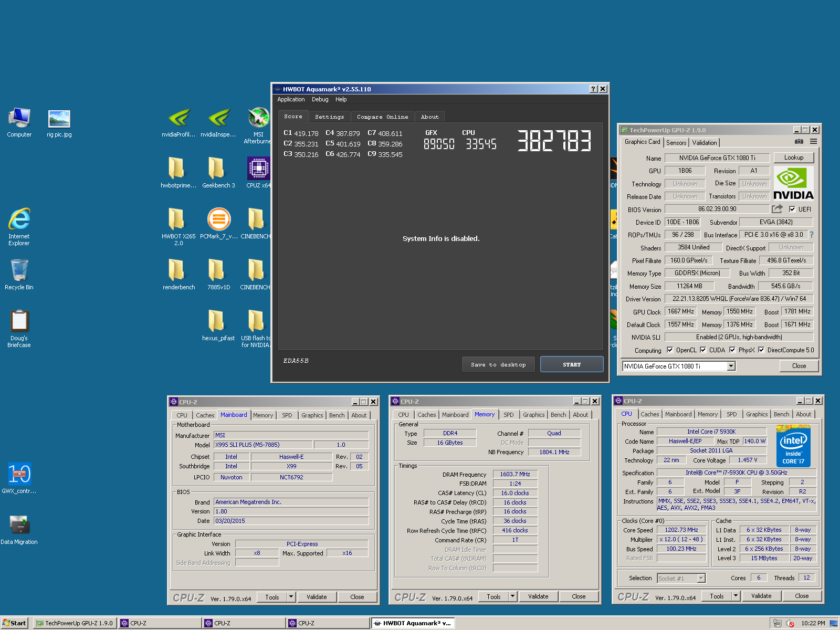Expand GPU selection dropdown in GPU-Z
The height and width of the screenshot is (630, 840).
(731, 366)
